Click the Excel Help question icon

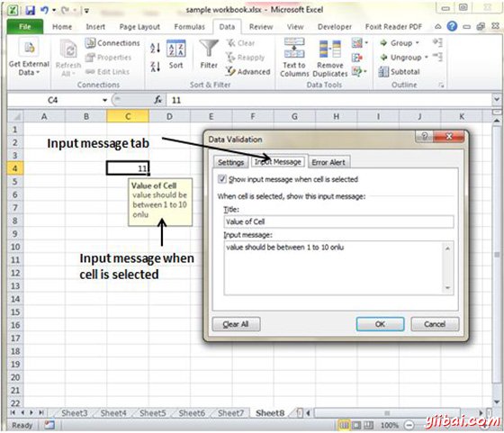coord(452,26)
